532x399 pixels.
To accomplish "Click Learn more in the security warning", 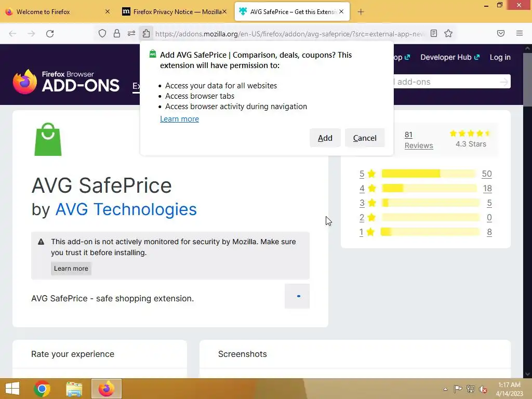I will [x=71, y=269].
